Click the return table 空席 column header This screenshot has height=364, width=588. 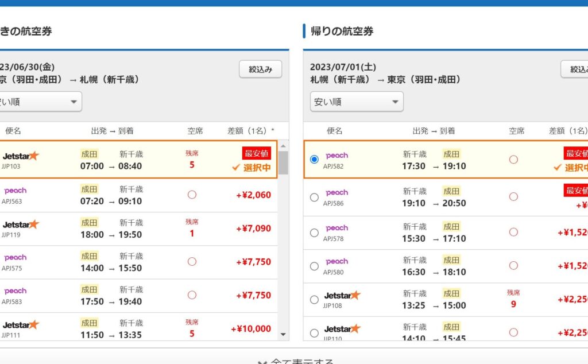[x=516, y=131]
